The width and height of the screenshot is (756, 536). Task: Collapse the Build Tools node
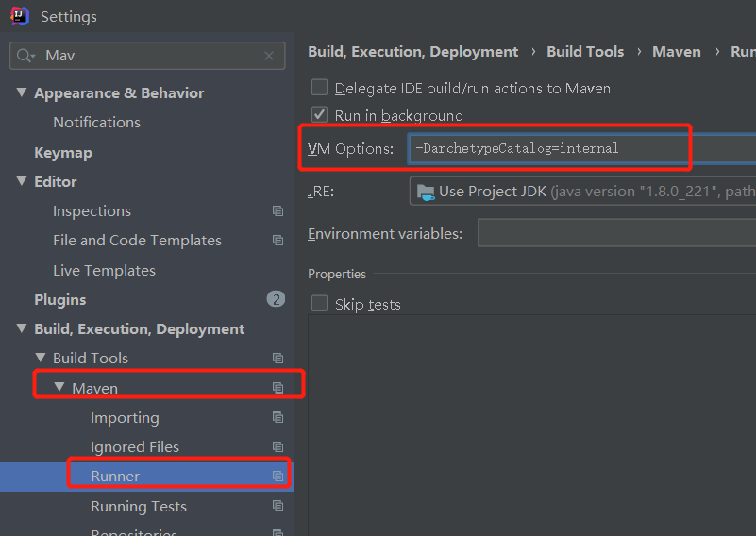tap(41, 358)
